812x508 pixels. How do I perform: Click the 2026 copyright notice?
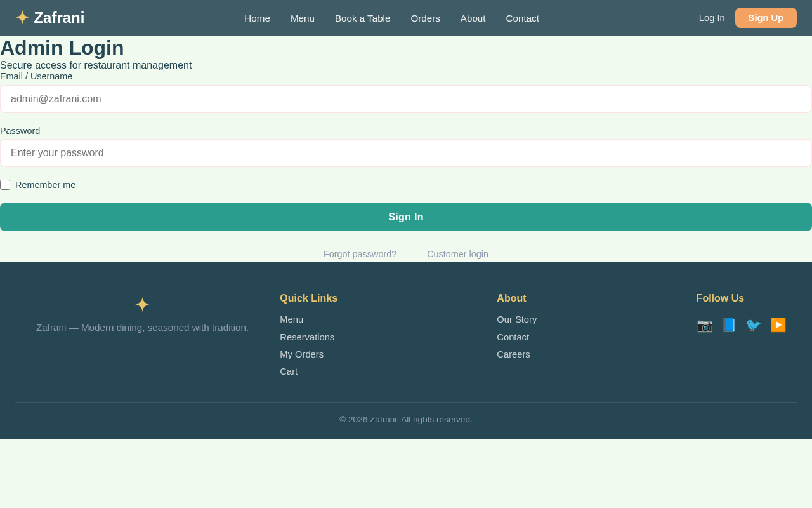pyautogui.click(x=406, y=420)
